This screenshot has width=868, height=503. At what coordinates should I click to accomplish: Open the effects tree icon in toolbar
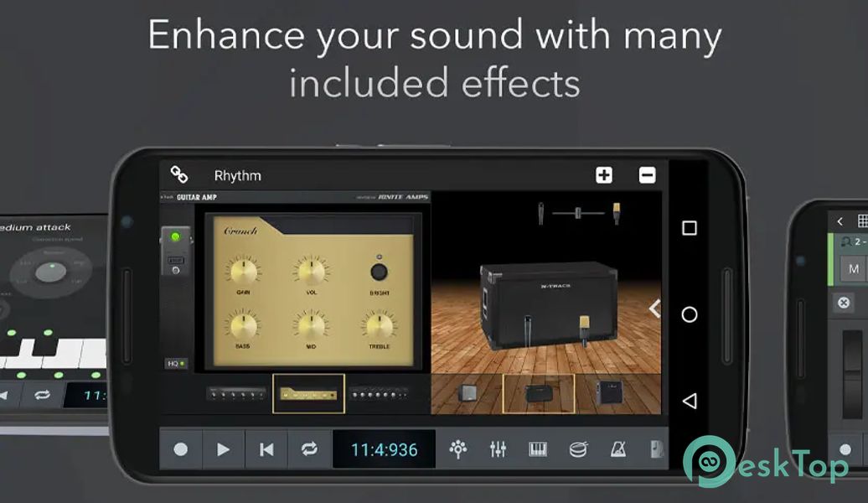(457, 449)
